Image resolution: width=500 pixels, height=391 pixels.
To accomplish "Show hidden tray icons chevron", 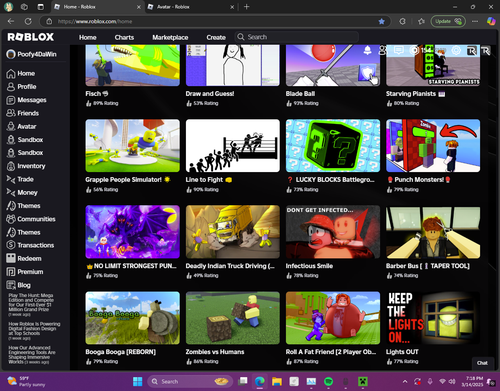I will click(405, 381).
